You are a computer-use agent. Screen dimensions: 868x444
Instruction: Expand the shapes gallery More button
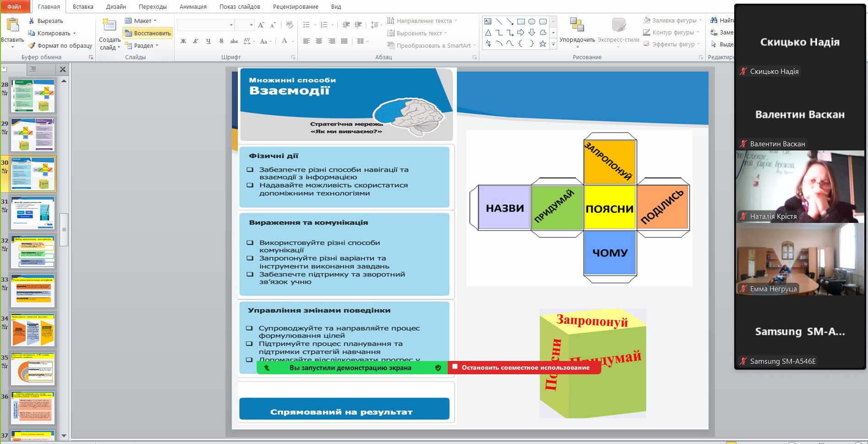[x=553, y=44]
